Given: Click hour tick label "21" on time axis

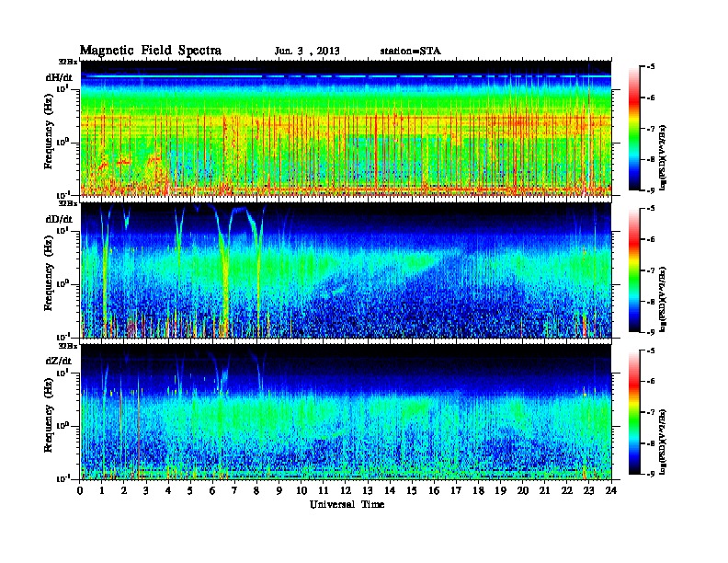Looking at the screenshot, I should point(544,490).
